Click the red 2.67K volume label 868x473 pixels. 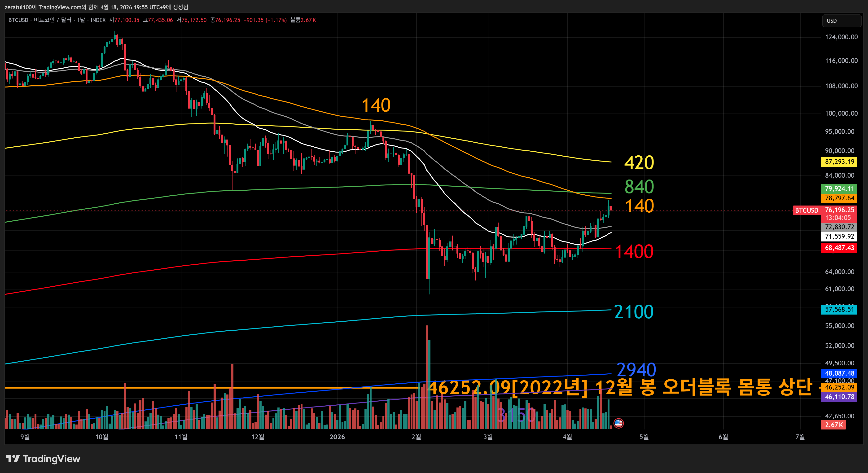click(x=834, y=425)
